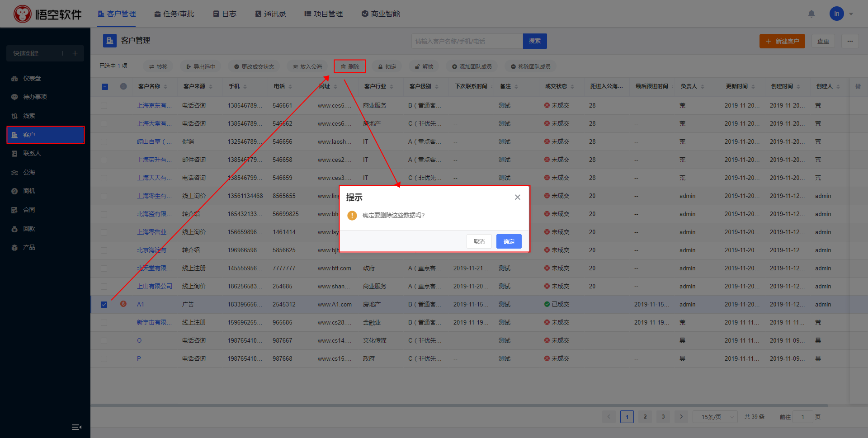Check the 上海京东有 row checkbox

point(104,106)
